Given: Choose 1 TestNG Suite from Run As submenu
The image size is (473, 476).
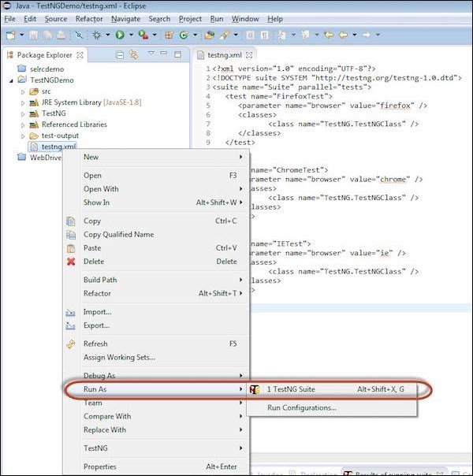Looking at the screenshot, I should [x=332, y=389].
